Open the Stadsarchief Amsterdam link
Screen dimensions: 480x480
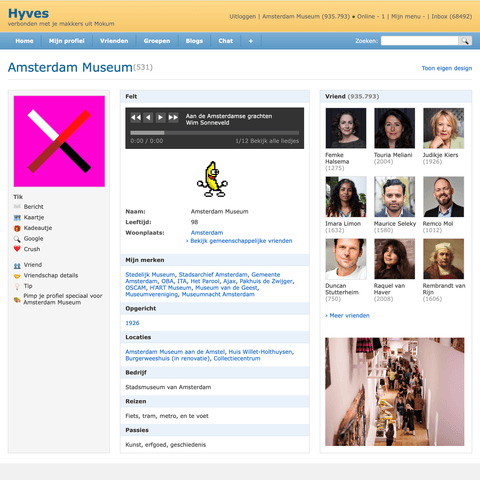pos(213,274)
